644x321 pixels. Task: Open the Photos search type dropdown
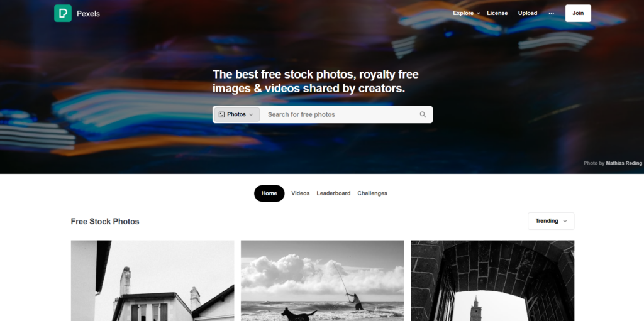pyautogui.click(x=237, y=114)
